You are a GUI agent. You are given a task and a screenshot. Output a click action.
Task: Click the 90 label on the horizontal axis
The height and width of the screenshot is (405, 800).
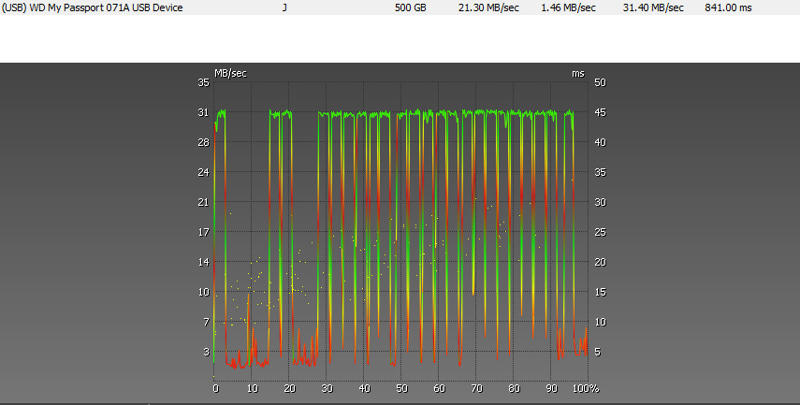552,388
